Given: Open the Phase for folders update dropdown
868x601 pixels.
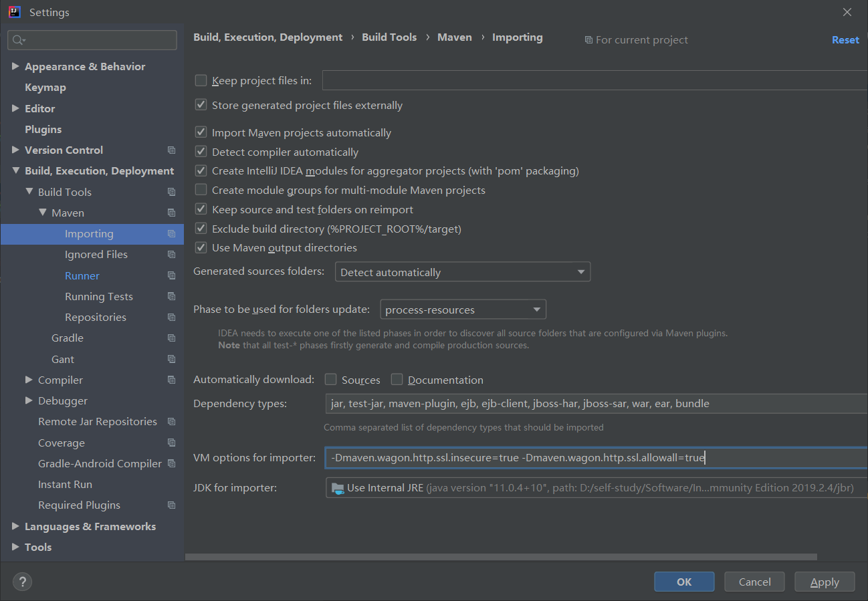Looking at the screenshot, I should 463,310.
